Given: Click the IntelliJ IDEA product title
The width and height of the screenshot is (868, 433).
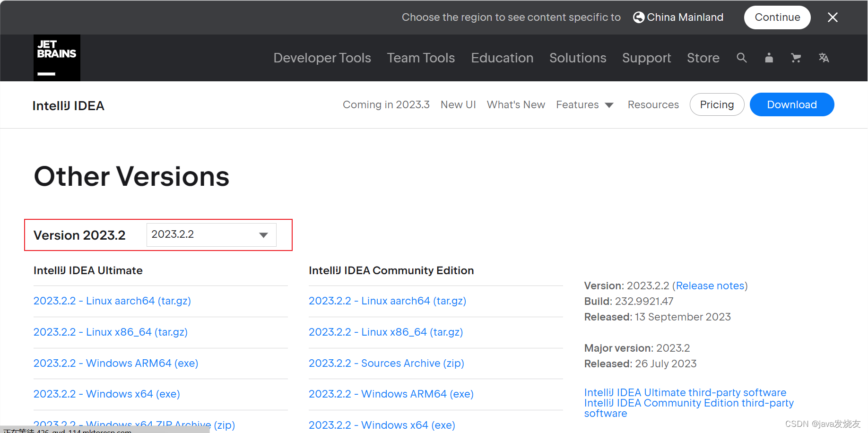Looking at the screenshot, I should click(x=68, y=105).
